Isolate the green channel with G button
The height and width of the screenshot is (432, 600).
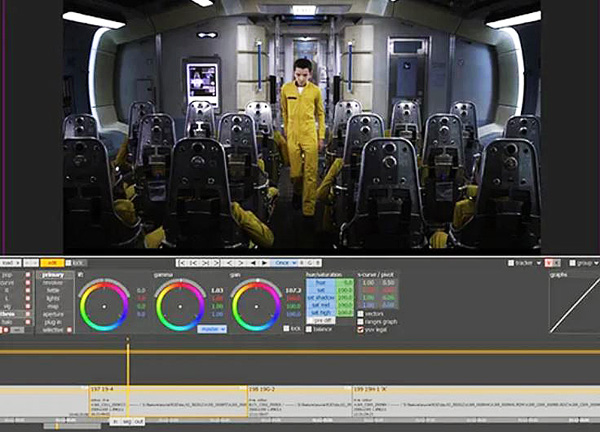coord(310,263)
